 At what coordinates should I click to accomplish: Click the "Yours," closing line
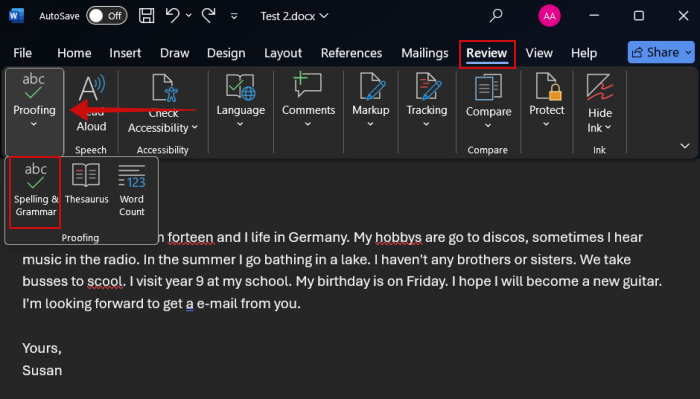coord(42,348)
